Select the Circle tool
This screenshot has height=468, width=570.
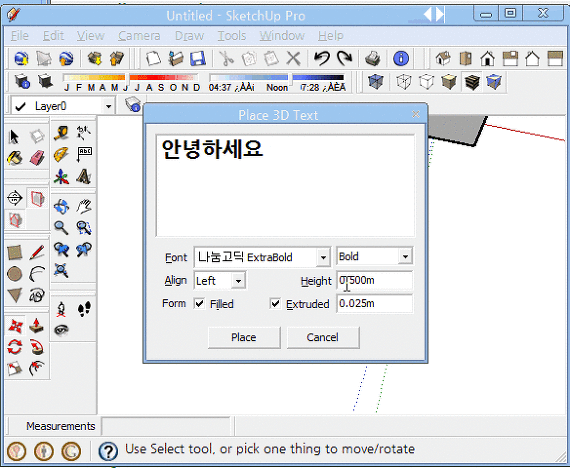(x=15, y=274)
